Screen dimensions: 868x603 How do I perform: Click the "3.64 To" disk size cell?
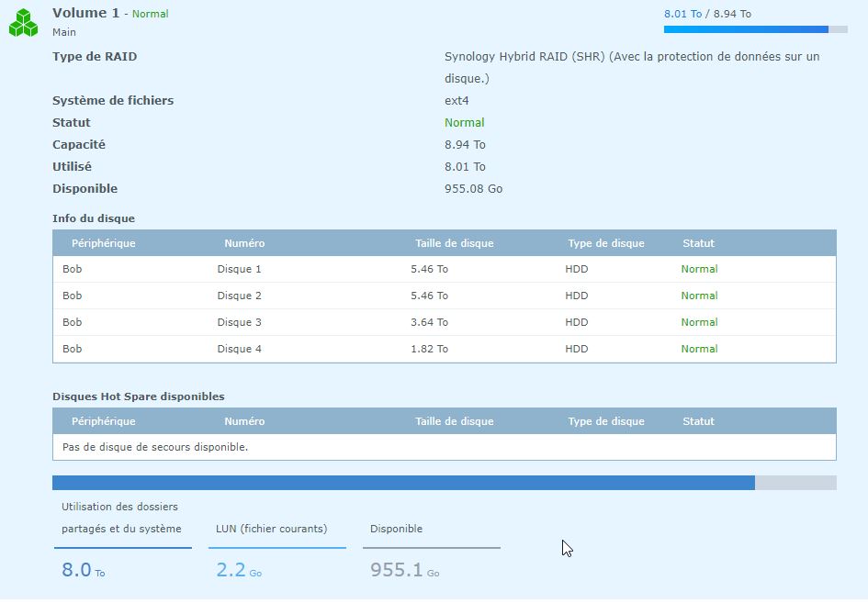coord(430,322)
